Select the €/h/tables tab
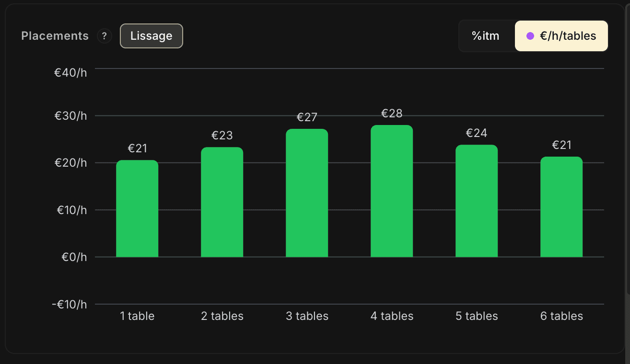 pos(561,36)
